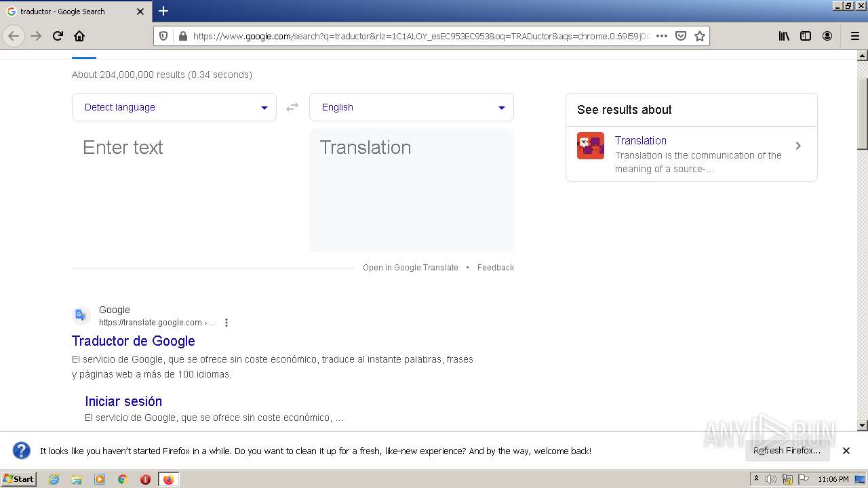This screenshot has width=868, height=488.
Task: Open tracking protection shield icon
Action: [x=163, y=36]
